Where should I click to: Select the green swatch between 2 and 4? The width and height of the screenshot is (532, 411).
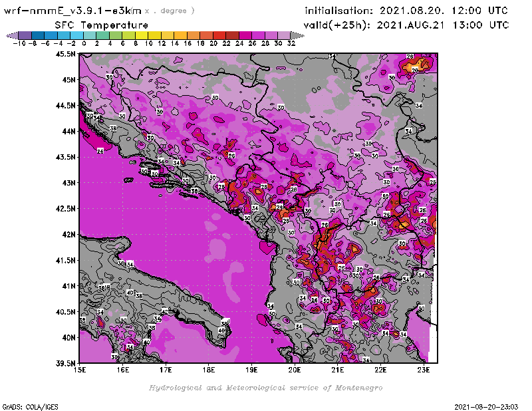click(x=102, y=35)
